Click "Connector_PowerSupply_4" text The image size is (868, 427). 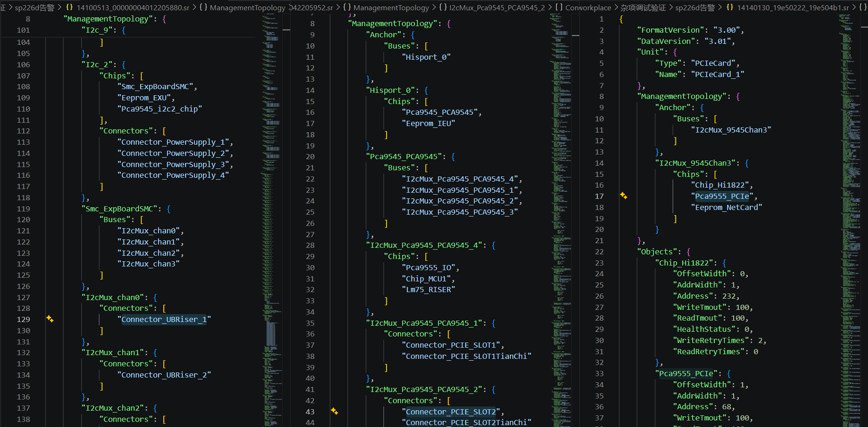(x=173, y=175)
